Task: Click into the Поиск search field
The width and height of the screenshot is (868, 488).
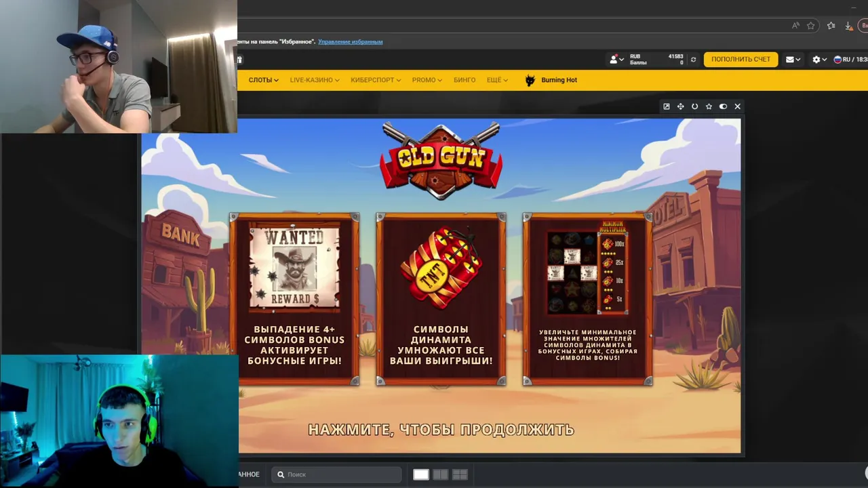Action: pos(336,474)
